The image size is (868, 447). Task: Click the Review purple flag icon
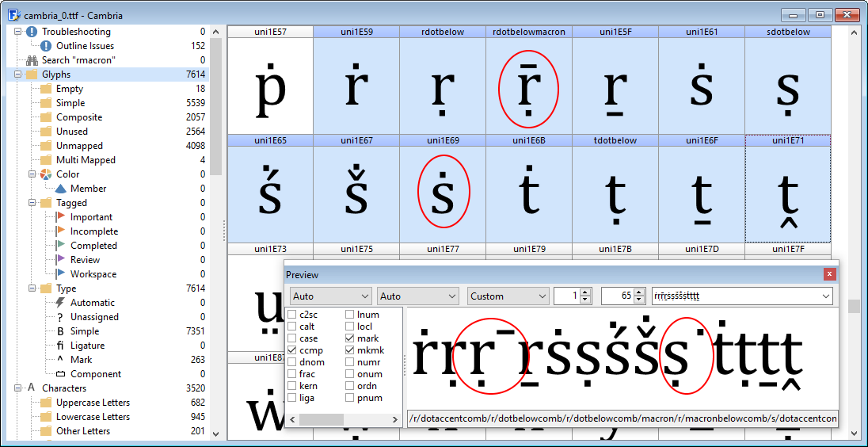pyautogui.click(x=60, y=260)
